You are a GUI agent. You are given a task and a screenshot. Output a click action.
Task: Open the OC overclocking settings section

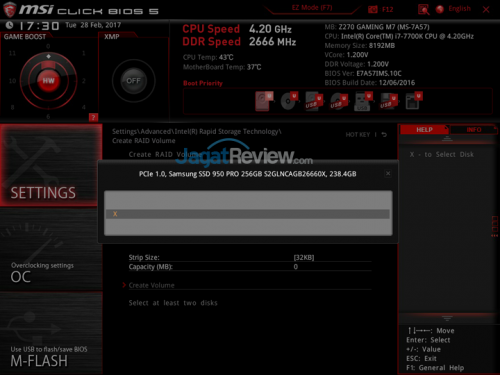pyautogui.click(x=51, y=250)
